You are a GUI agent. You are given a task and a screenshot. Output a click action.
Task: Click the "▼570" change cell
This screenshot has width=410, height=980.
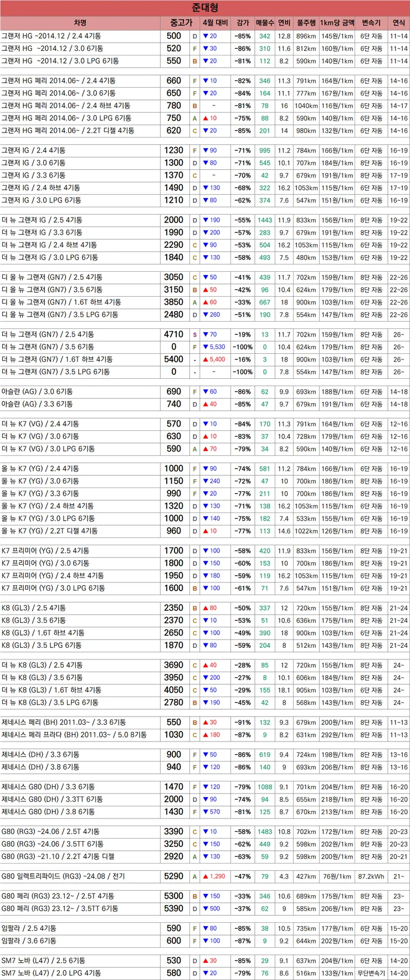click(216, 812)
